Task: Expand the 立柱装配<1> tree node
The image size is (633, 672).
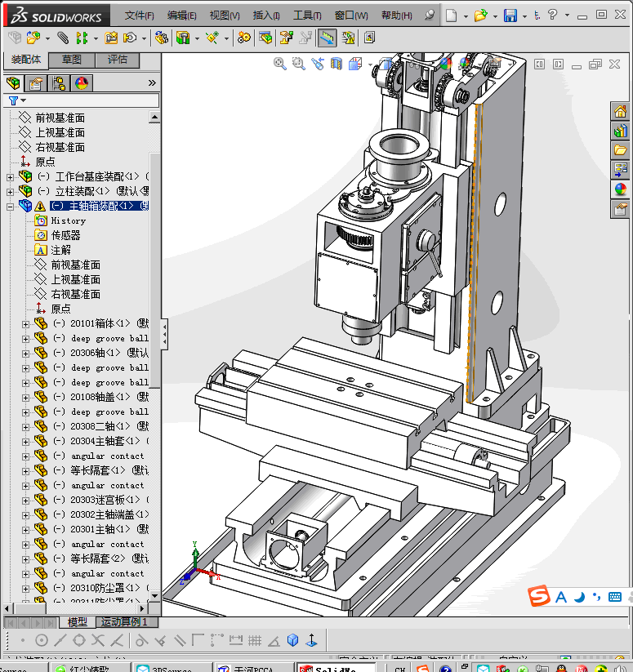Action: click(11, 192)
